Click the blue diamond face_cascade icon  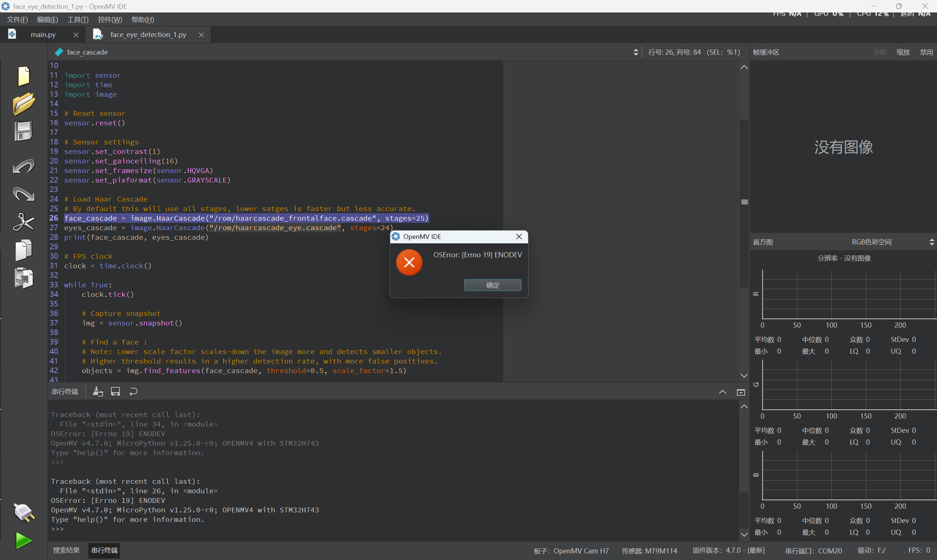click(59, 52)
